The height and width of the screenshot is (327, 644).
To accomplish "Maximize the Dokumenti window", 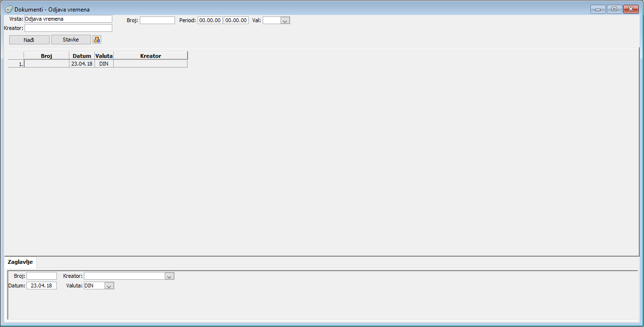I will click(614, 9).
